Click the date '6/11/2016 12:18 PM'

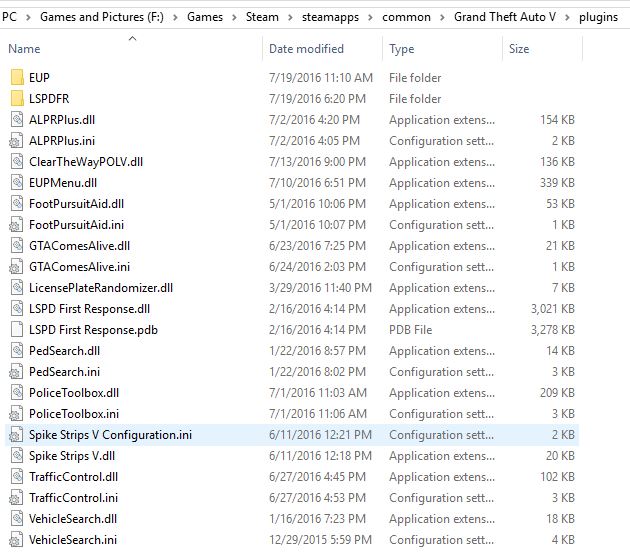click(320, 456)
